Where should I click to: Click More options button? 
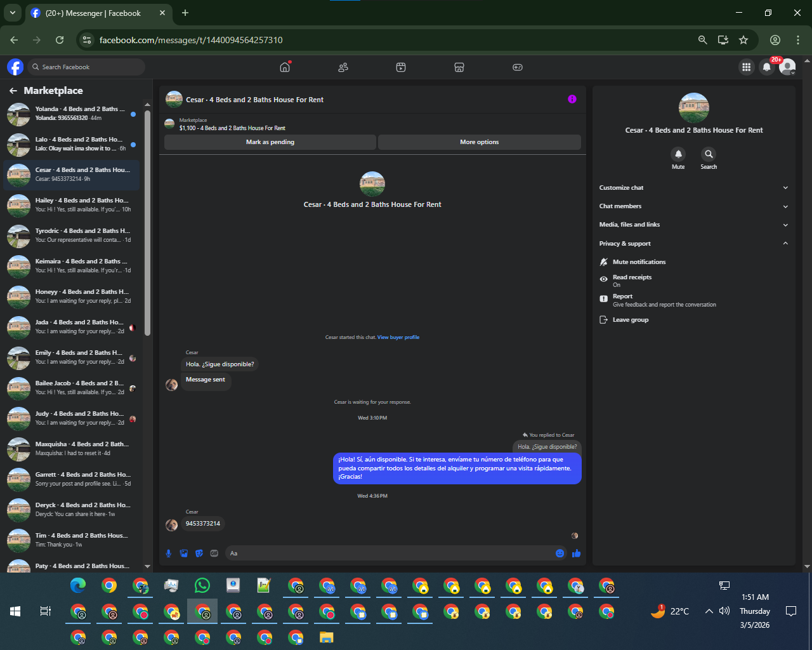480,142
